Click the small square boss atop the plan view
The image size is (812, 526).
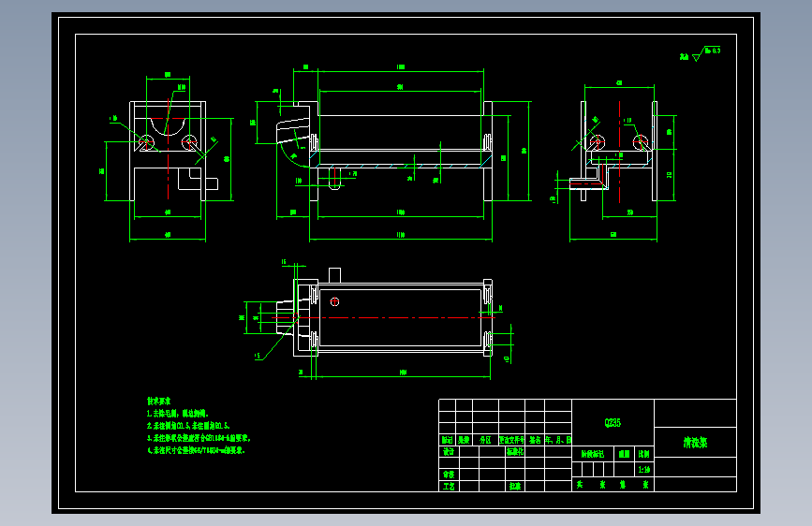(x=334, y=275)
